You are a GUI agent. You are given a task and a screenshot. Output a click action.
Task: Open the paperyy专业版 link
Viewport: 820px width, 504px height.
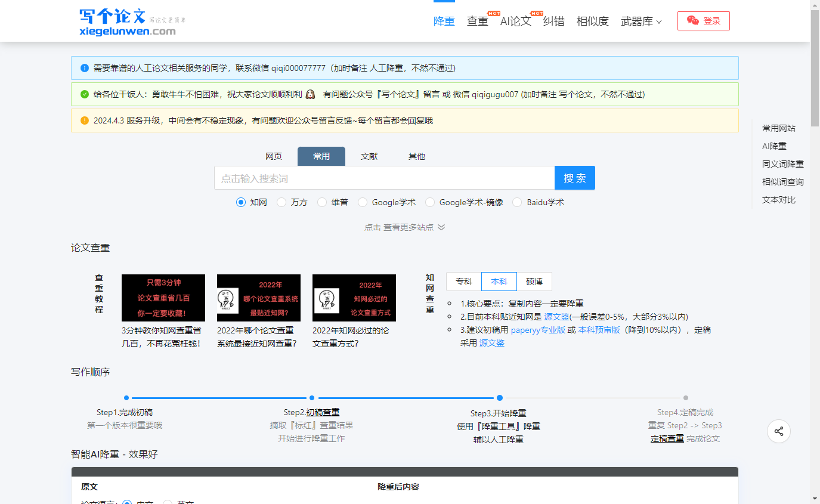click(x=538, y=330)
